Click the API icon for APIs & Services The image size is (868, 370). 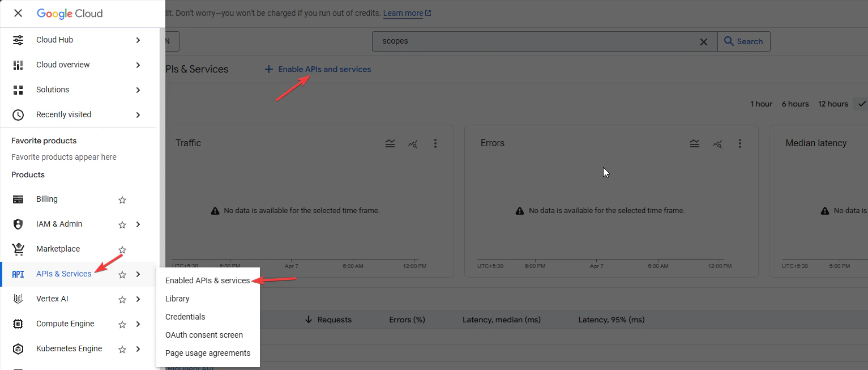pos(18,274)
